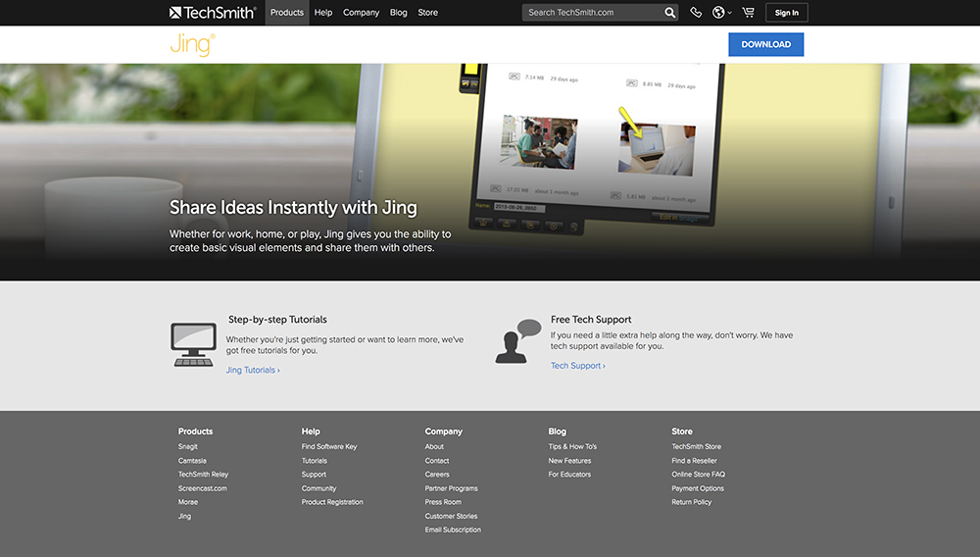
Task: Open Email Subscription link
Action: [x=453, y=530]
